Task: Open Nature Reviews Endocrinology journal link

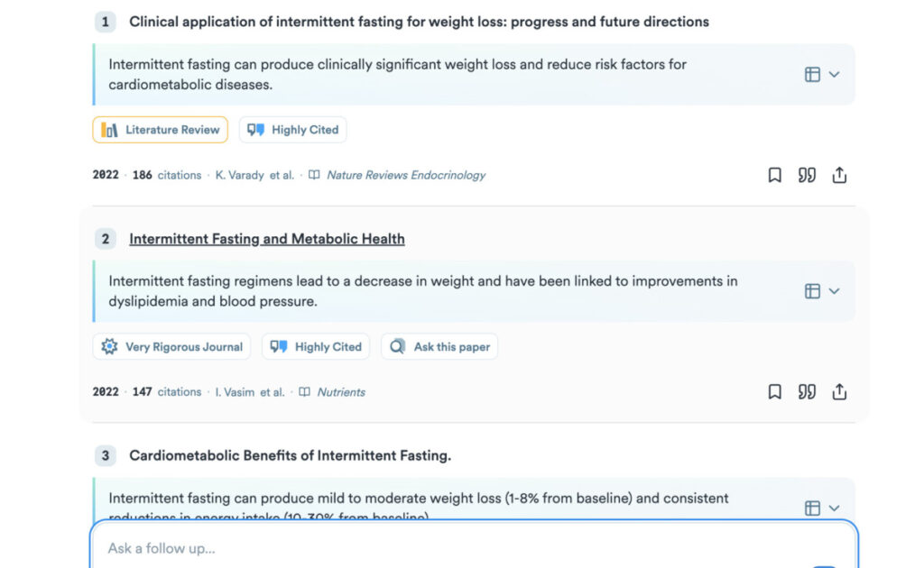Action: coord(406,175)
